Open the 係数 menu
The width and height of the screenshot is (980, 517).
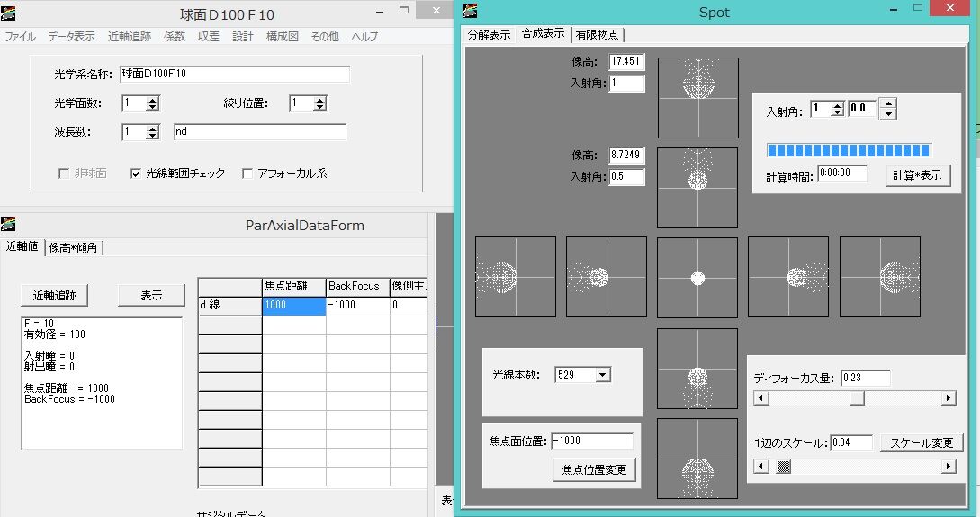(x=175, y=37)
